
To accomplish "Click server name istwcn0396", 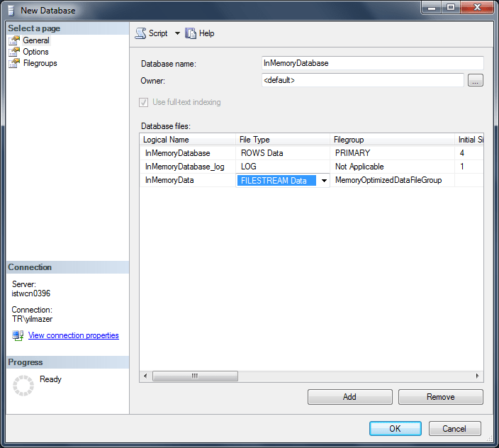I will (x=31, y=293).
